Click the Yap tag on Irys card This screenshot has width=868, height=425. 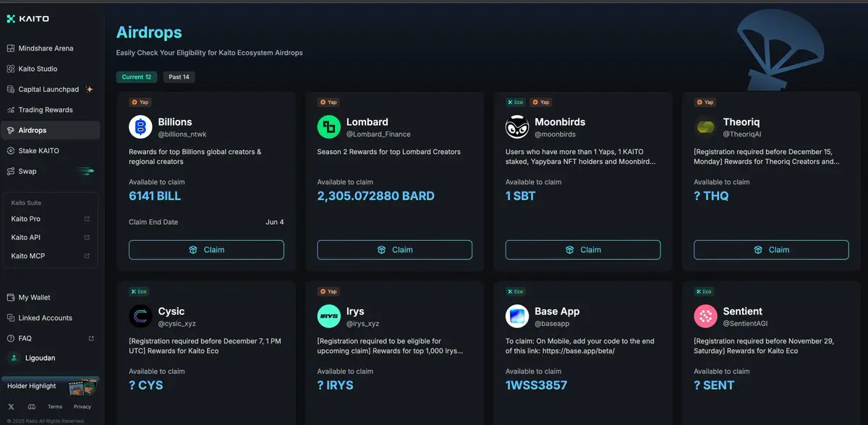click(328, 291)
